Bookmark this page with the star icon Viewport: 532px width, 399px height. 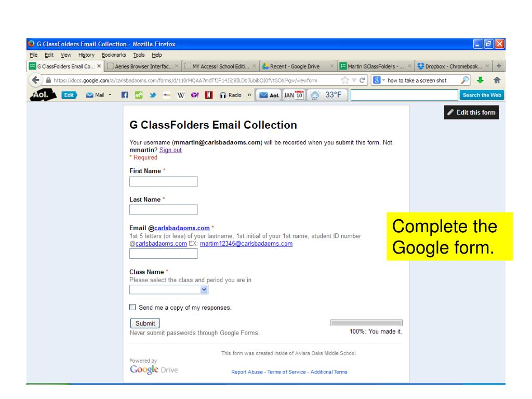pyautogui.click(x=345, y=81)
